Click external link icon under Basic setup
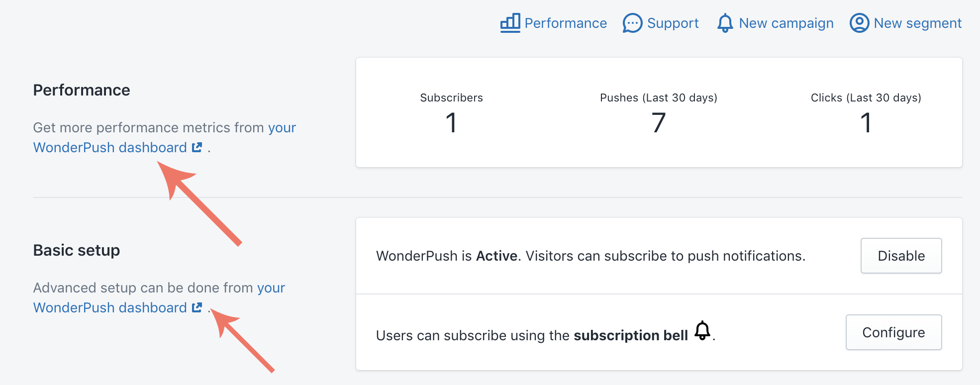 [x=197, y=307]
